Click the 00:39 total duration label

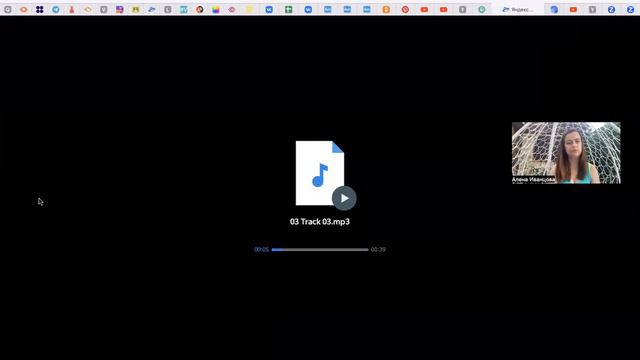click(378, 249)
